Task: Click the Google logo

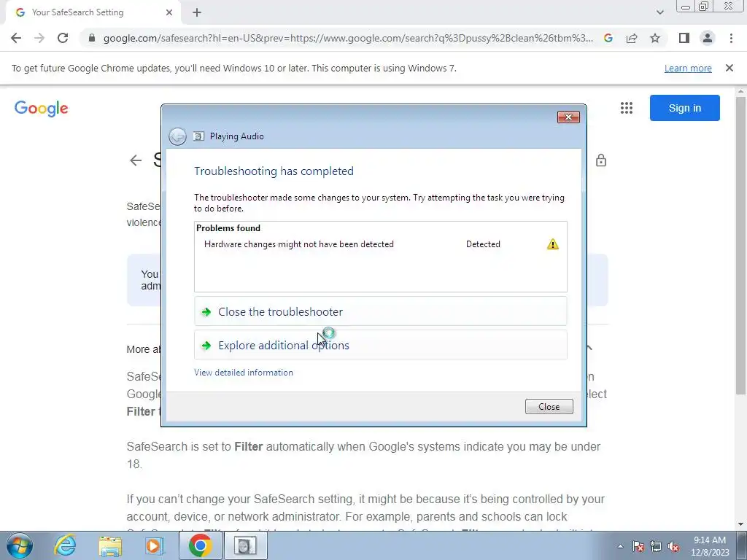Action: click(42, 109)
